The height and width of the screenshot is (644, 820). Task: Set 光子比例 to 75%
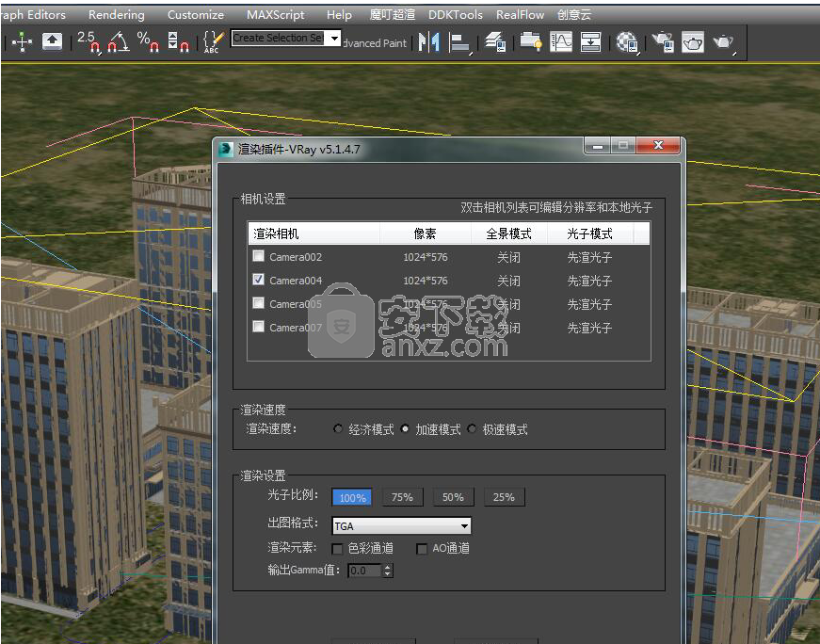[402, 497]
